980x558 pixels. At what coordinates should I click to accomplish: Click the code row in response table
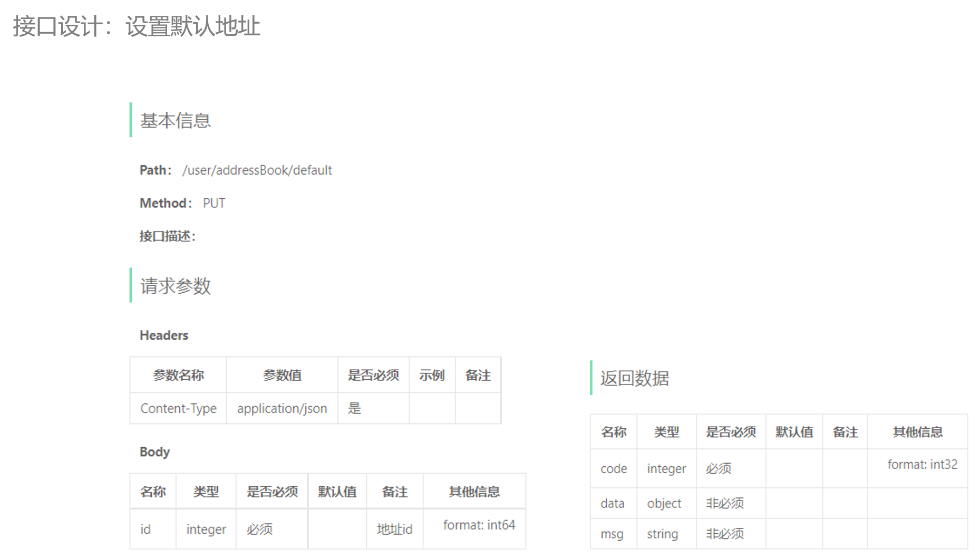tap(613, 468)
